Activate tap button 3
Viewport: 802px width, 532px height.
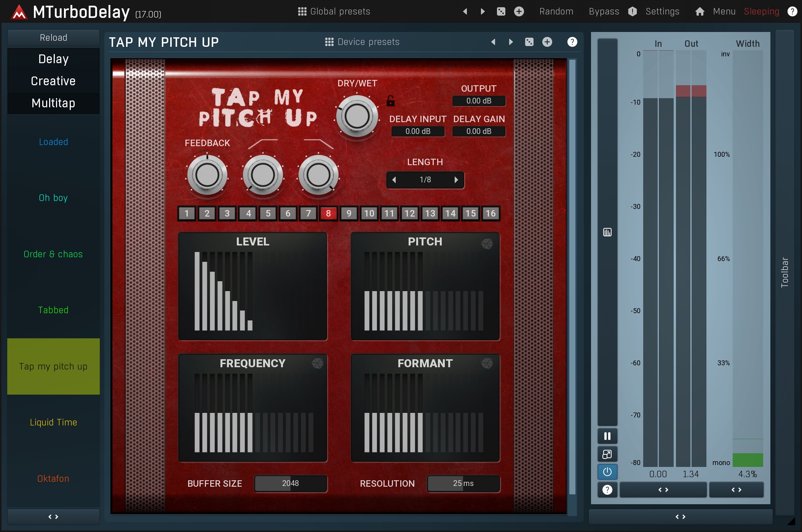pos(227,213)
